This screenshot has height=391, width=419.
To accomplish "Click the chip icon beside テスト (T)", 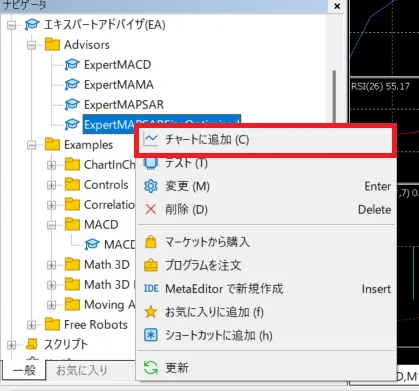I will (150, 163).
